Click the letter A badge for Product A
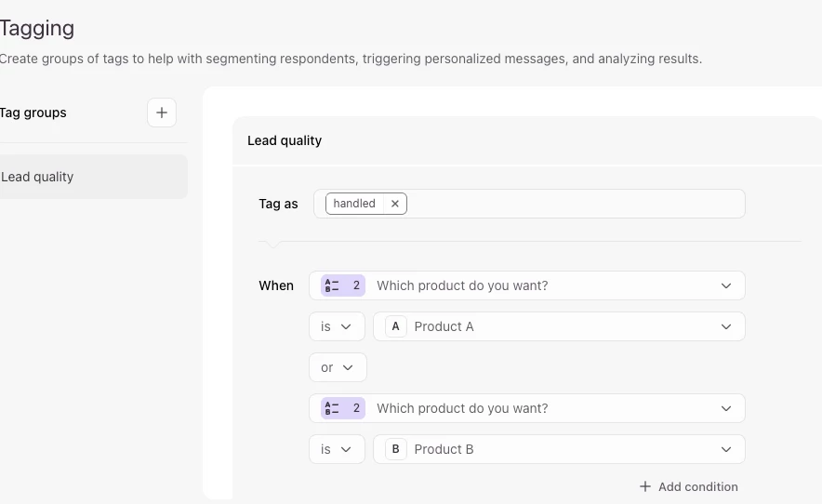Image resolution: width=822 pixels, height=504 pixels. click(395, 326)
